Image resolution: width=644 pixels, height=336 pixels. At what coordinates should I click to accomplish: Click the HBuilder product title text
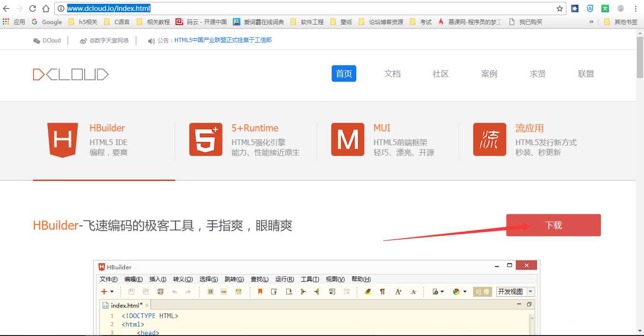point(107,128)
